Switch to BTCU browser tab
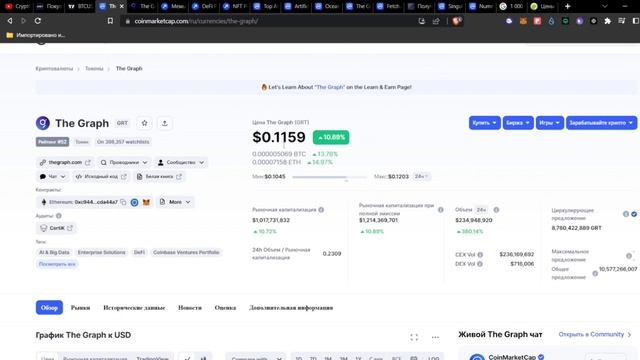 point(79,6)
